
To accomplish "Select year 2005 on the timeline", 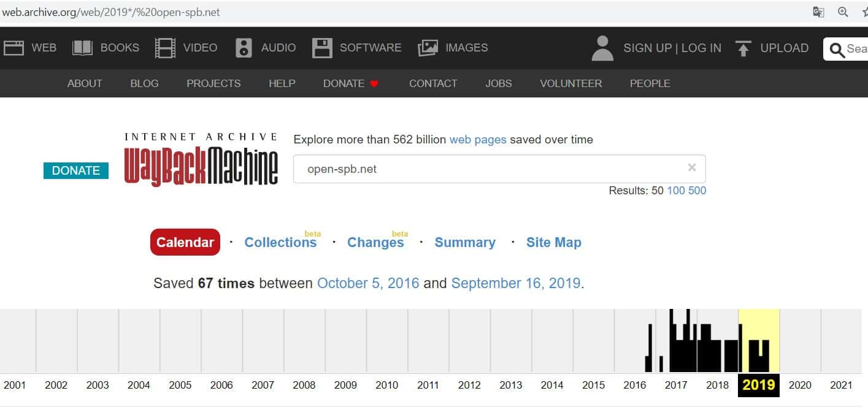I will click(180, 385).
